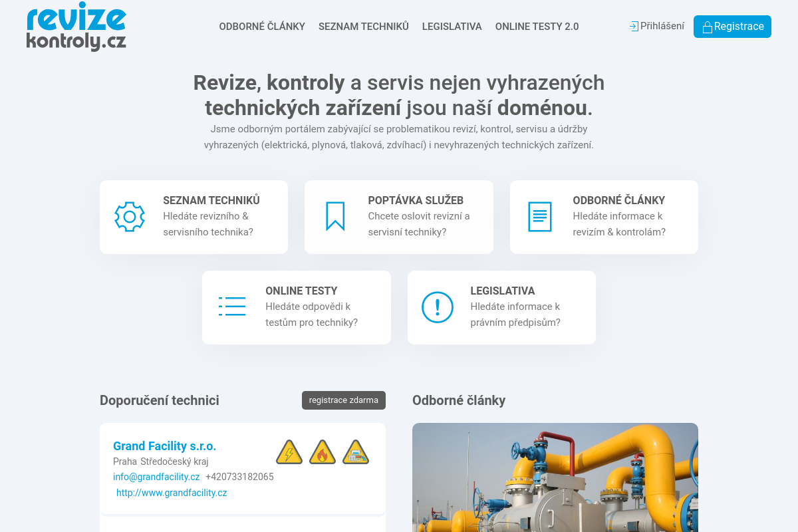798x532 pixels.
Task: Click the exclamation icon for Legislativa
Action: [x=438, y=307]
